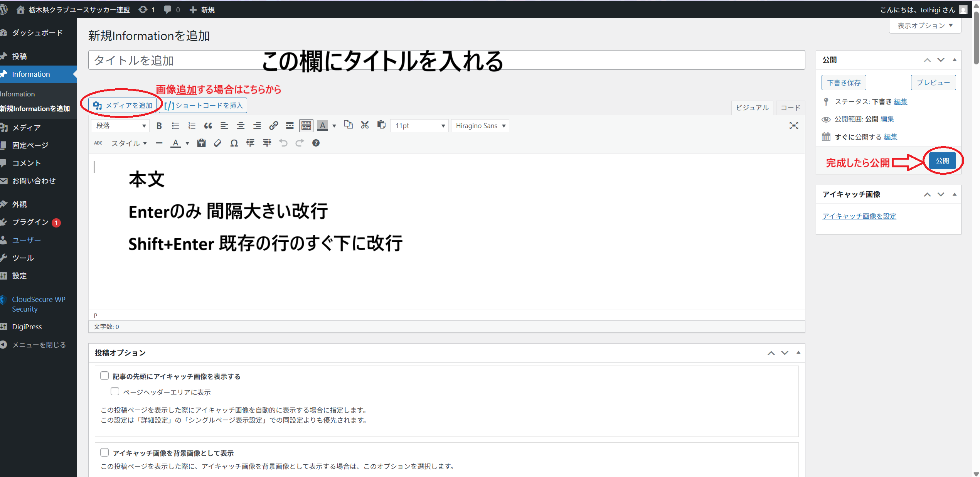Click アイキャッチ画像を設定 link
This screenshot has height=477, width=980.
tap(859, 216)
